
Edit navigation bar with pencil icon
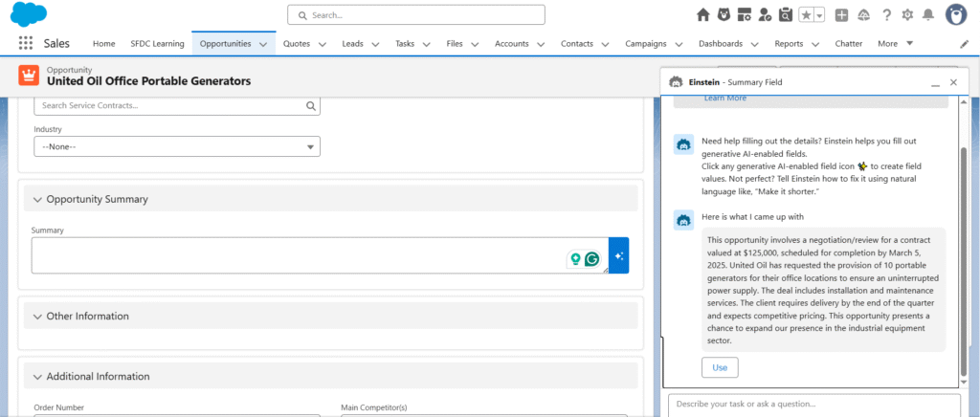pyautogui.click(x=964, y=44)
